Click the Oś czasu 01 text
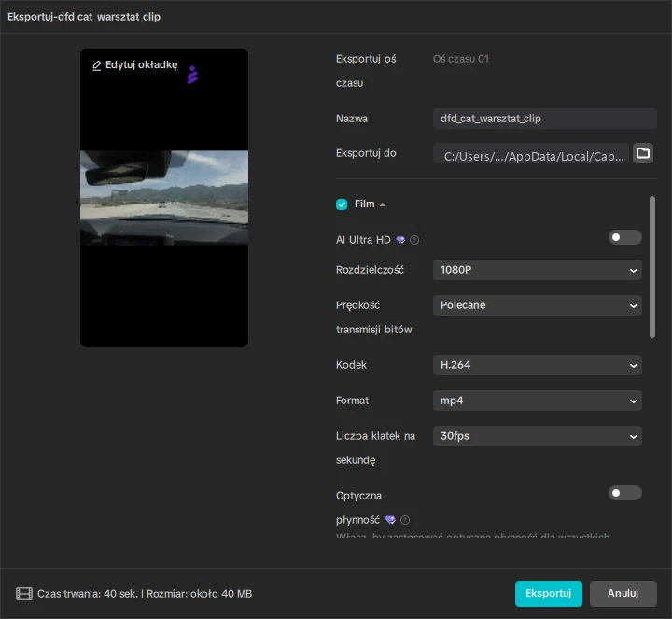This screenshot has width=672, height=619. coord(461,59)
